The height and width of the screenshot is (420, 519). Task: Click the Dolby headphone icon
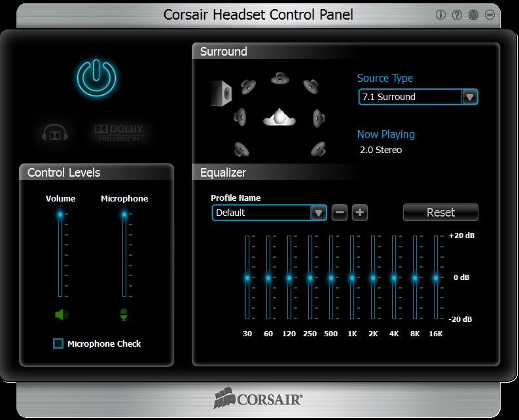pyautogui.click(x=54, y=133)
